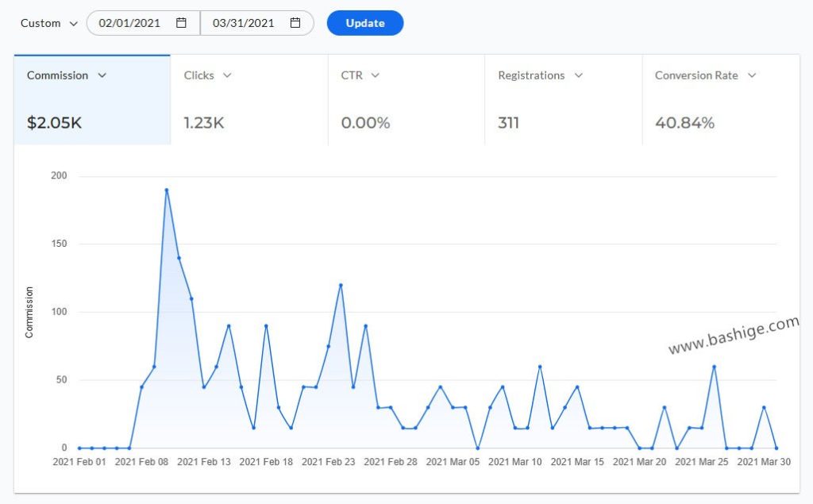Click the 03/31/2021 end date field
813x504 pixels.
245,23
